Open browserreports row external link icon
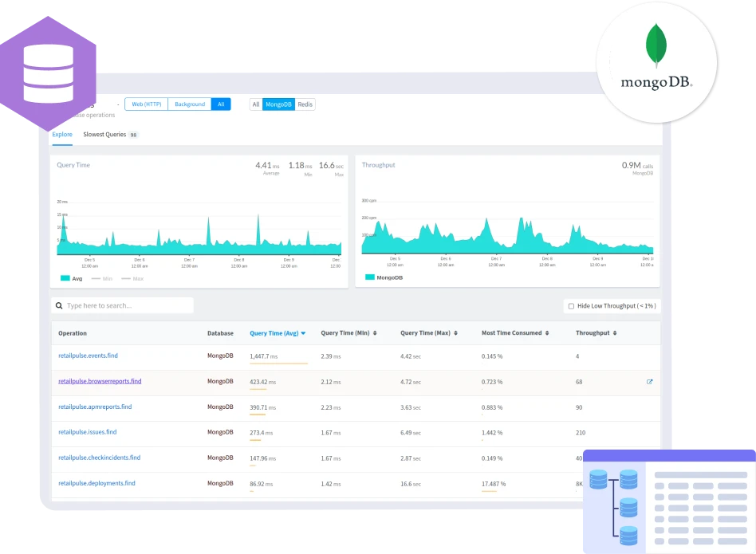756x554 pixels. pos(649,382)
